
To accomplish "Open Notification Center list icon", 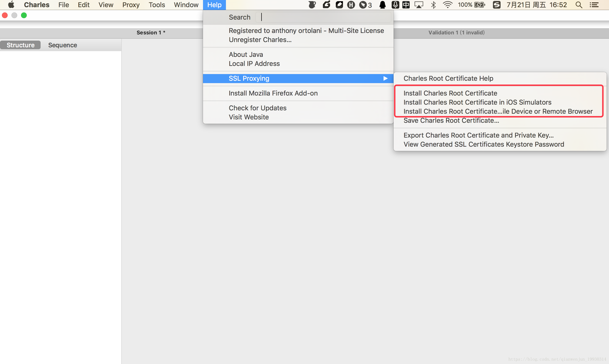I will 594,5.
